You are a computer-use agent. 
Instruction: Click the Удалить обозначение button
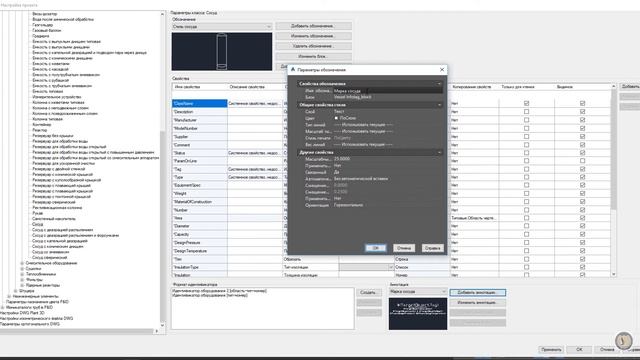tap(313, 46)
